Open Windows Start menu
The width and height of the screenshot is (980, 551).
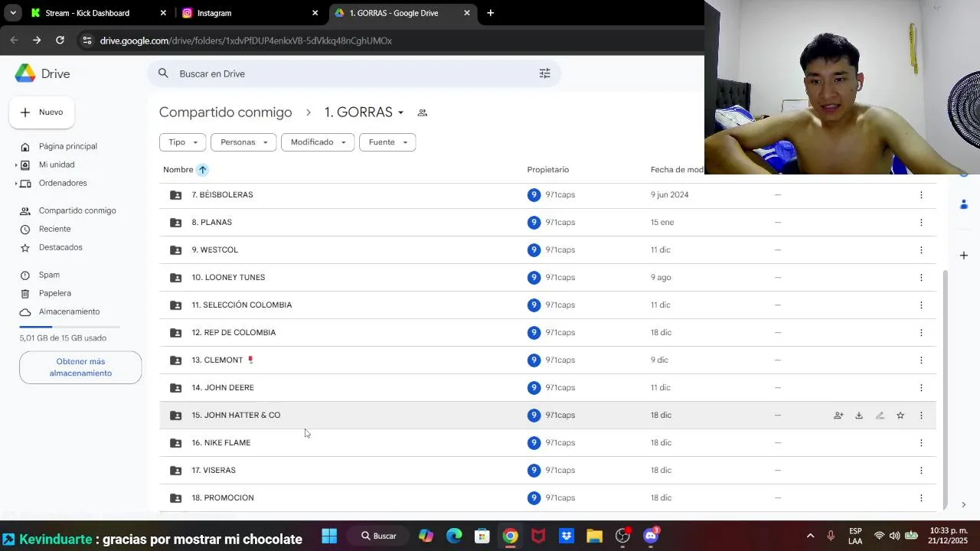point(329,536)
